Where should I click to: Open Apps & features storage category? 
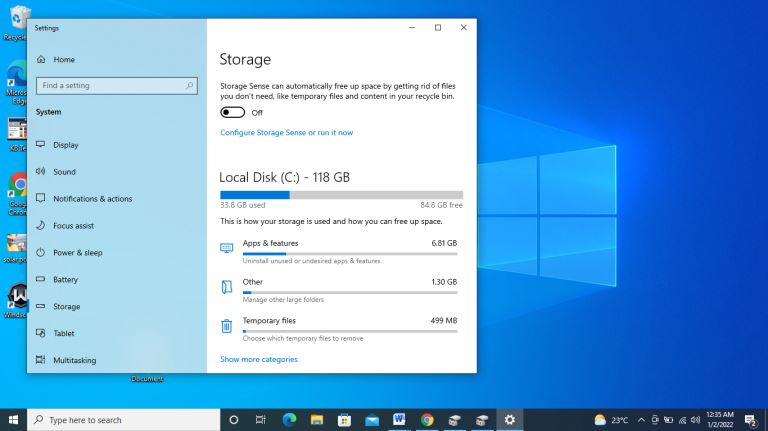(339, 252)
